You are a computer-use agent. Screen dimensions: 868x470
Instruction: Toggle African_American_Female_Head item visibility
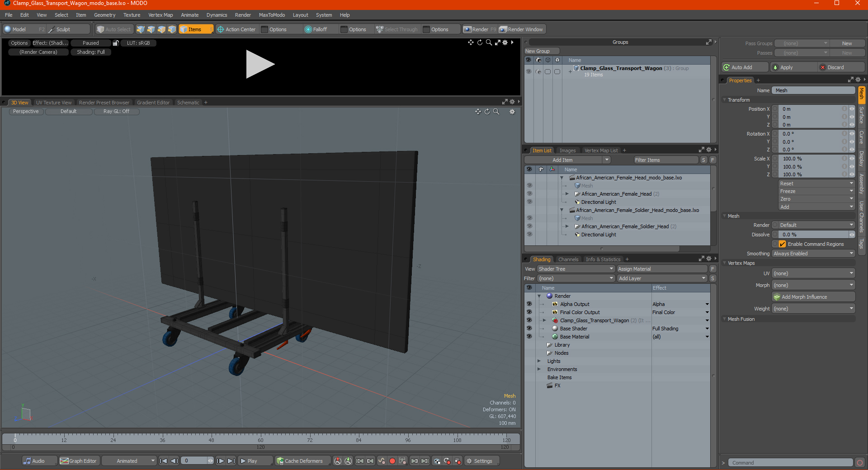point(529,194)
